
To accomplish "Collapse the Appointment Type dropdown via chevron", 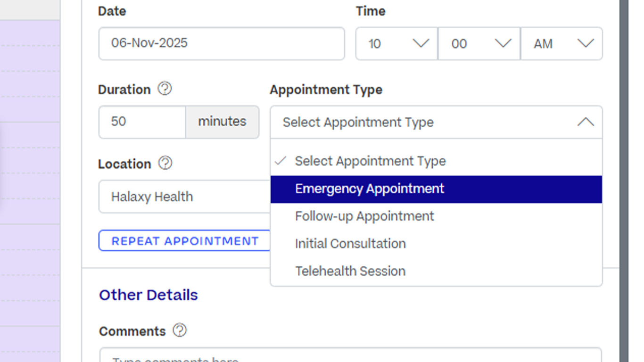I will 586,122.
